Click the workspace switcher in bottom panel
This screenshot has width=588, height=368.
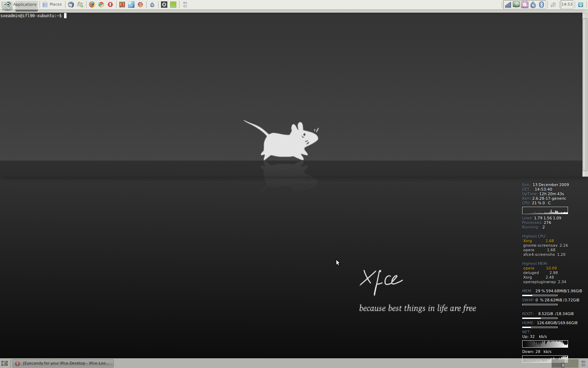(565, 363)
